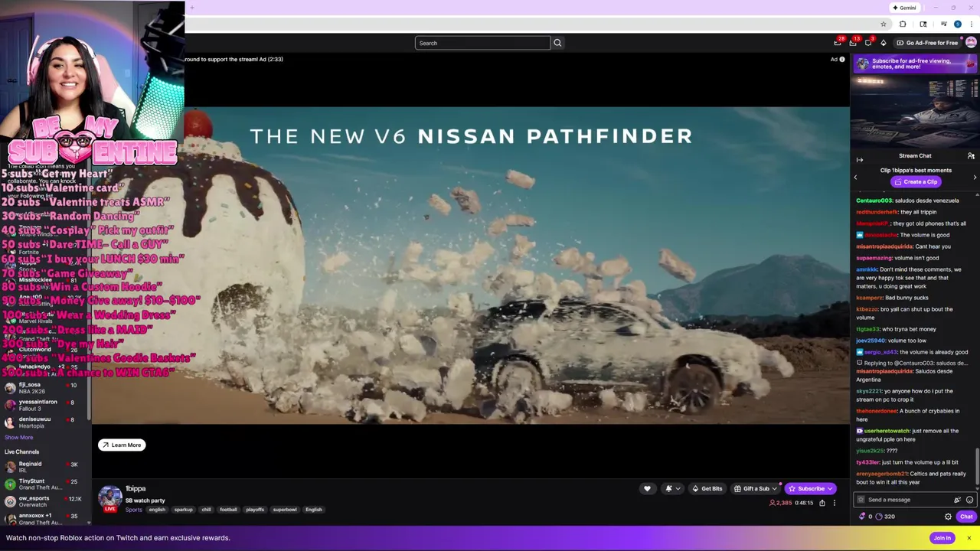Click Get Bits button
Viewport: 980px width, 551px height.
click(x=707, y=489)
